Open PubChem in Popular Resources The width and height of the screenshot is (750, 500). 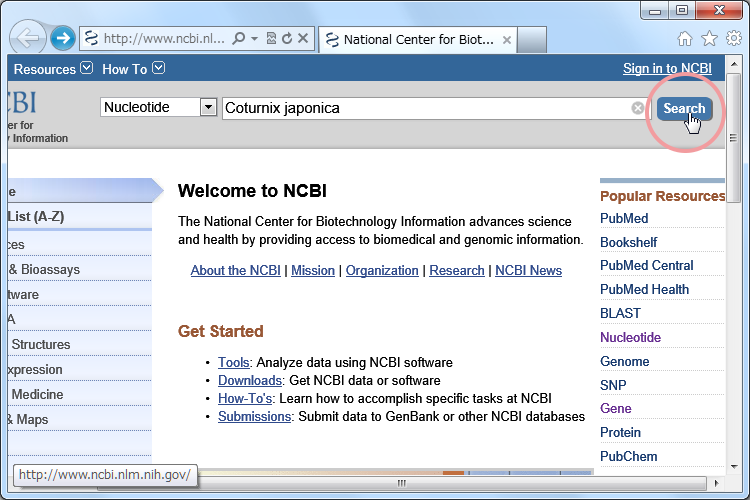tap(628, 456)
